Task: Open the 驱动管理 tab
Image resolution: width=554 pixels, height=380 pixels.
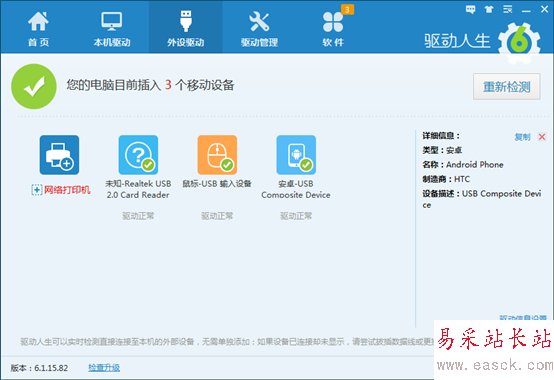Action: click(259, 28)
